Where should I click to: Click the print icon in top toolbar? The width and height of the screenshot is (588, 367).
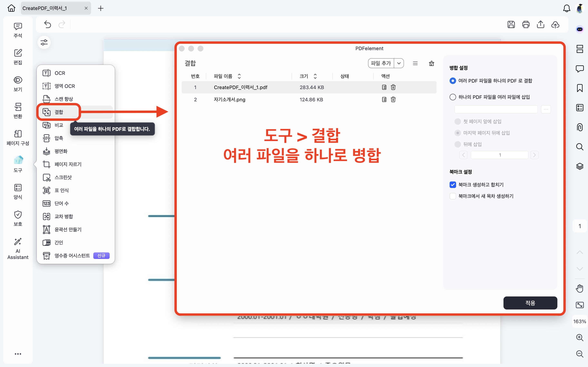coord(526,24)
